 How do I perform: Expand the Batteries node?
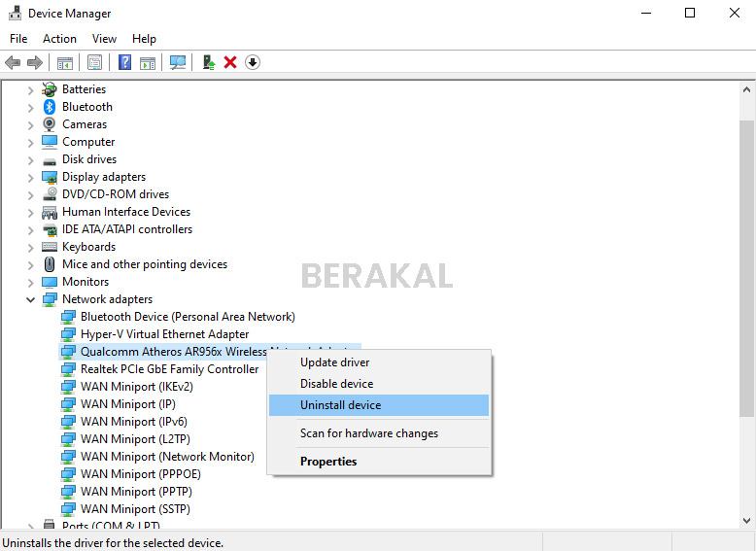click(x=30, y=90)
